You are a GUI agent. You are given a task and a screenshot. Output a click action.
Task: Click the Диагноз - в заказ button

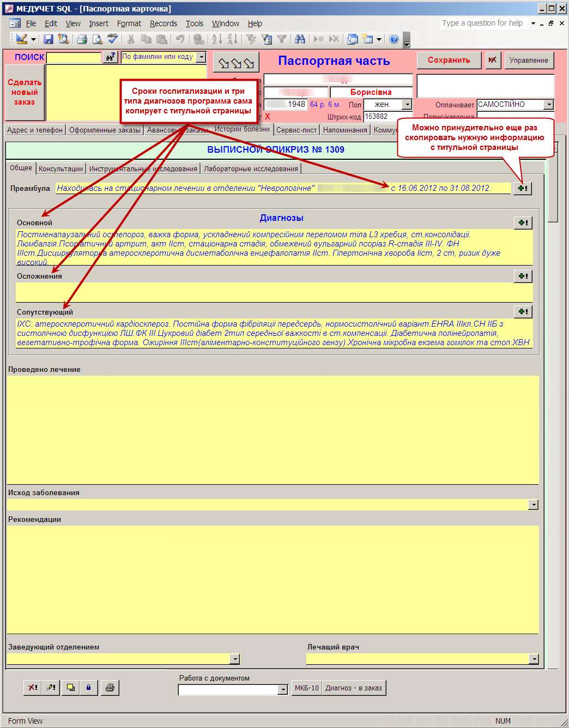pos(354,688)
